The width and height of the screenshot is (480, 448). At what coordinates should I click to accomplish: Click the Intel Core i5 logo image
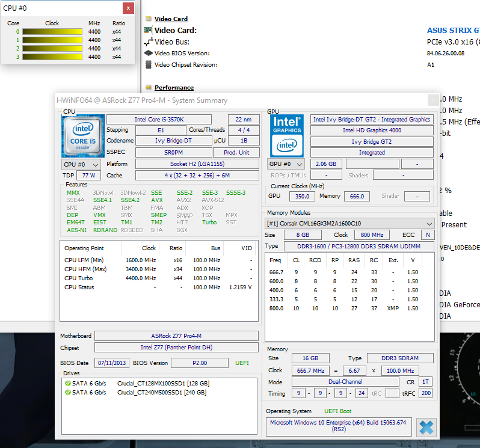click(x=83, y=136)
